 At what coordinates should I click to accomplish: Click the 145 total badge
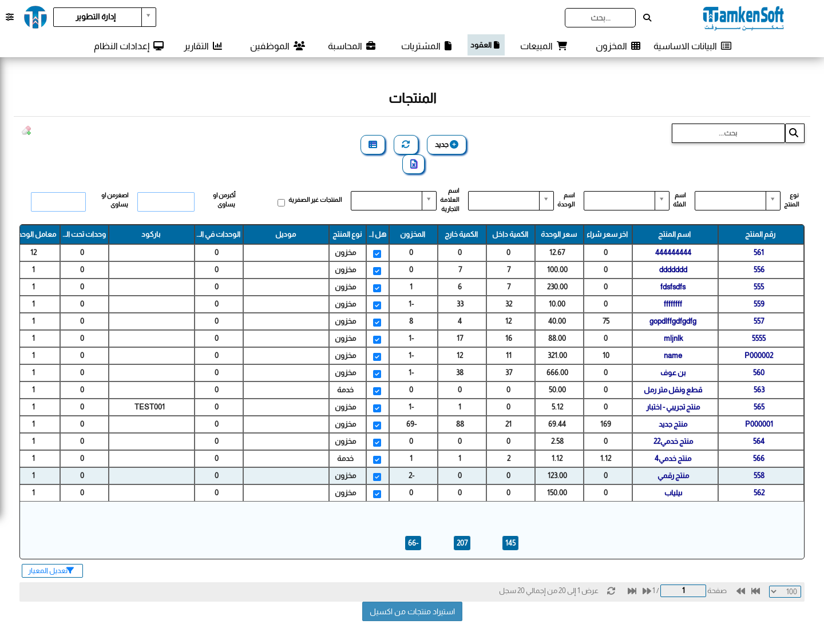[510, 543]
